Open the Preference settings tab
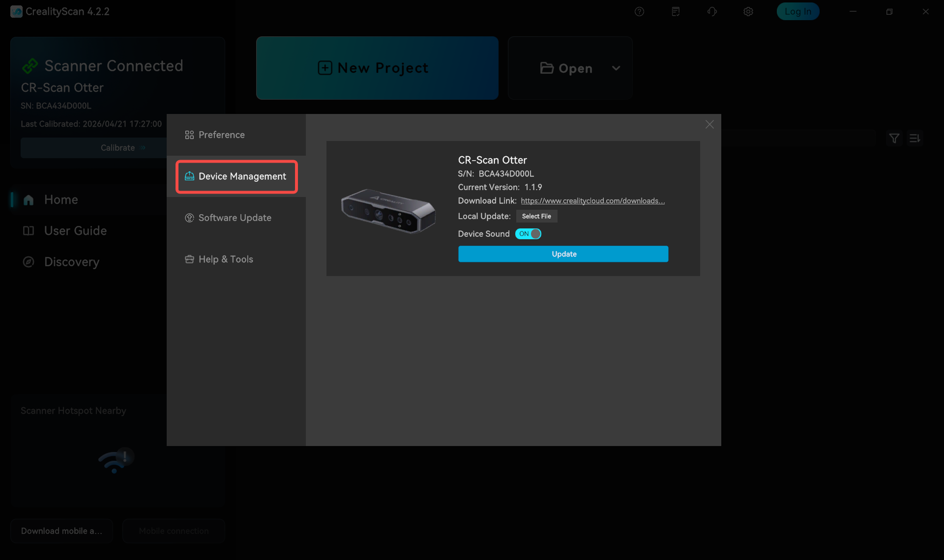944x560 pixels. [236, 135]
